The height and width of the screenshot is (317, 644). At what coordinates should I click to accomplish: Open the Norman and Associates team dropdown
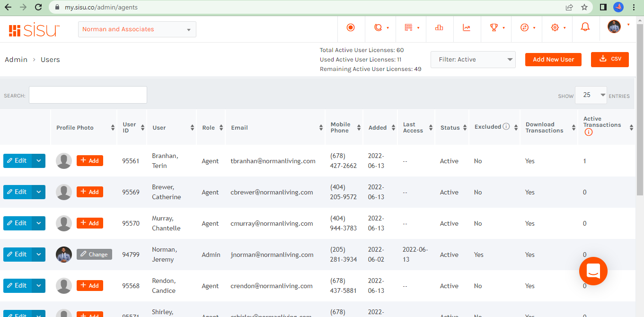pyautogui.click(x=137, y=29)
